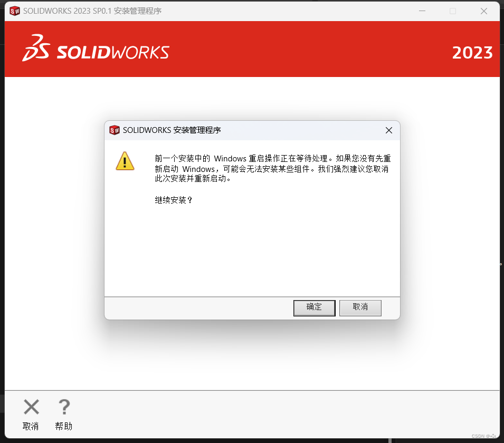The image size is (504, 443).
Task: Click the main window title SOLIDWORKS 2023 SP0.1 安装管理程序
Action: click(92, 11)
